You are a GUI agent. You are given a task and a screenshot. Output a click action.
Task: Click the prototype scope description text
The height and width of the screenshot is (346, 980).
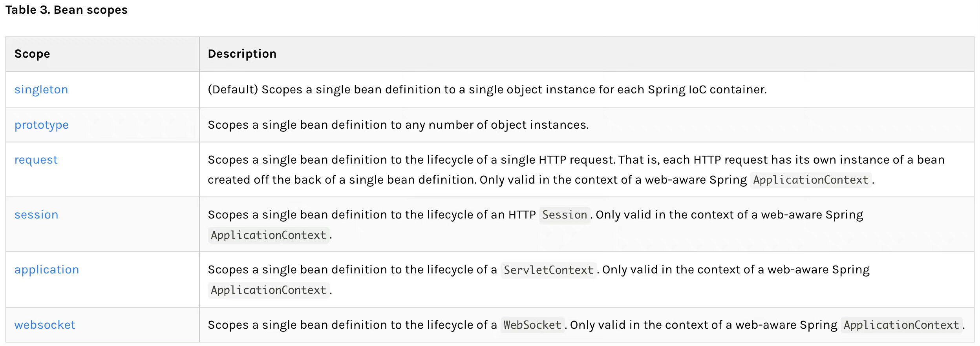[398, 125]
